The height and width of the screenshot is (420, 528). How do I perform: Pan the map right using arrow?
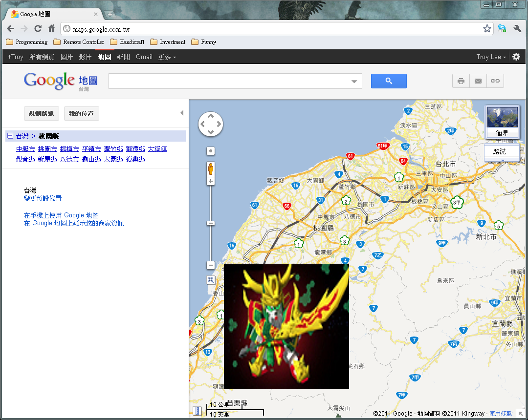tap(219, 124)
